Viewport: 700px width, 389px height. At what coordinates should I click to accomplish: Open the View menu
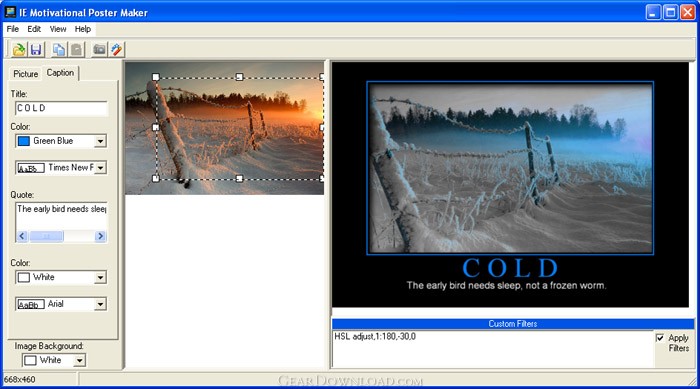coord(58,29)
